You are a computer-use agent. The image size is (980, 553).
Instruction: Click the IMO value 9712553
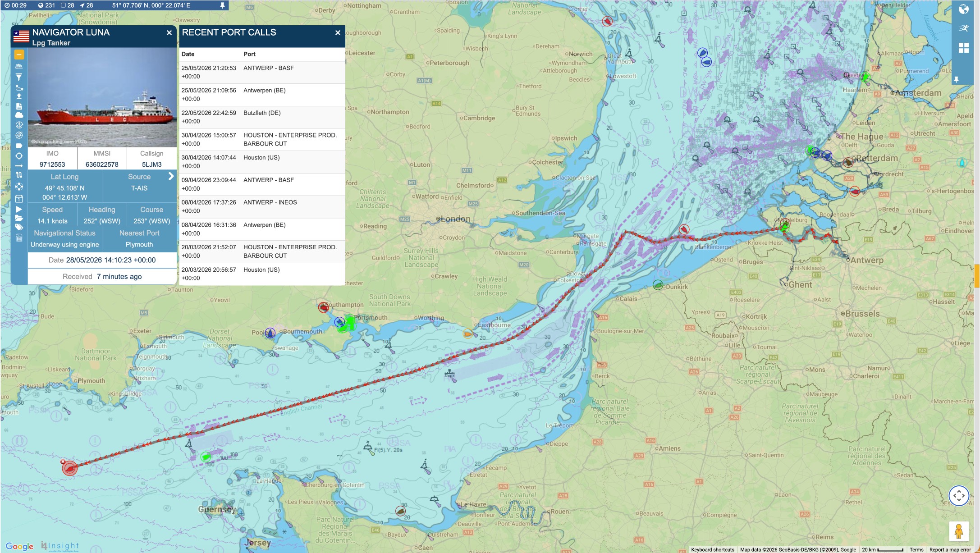pyautogui.click(x=52, y=165)
